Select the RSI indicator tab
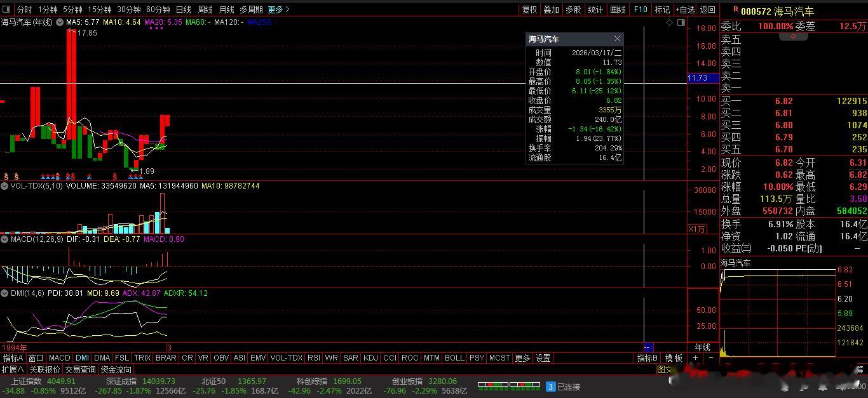The image size is (868, 398). 314,358
